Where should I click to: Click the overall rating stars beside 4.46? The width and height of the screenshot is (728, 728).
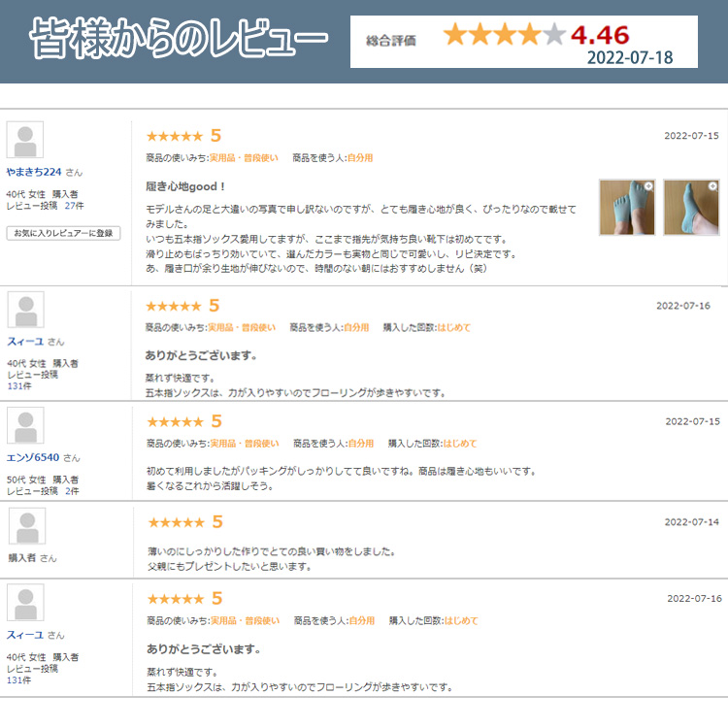tap(504, 36)
